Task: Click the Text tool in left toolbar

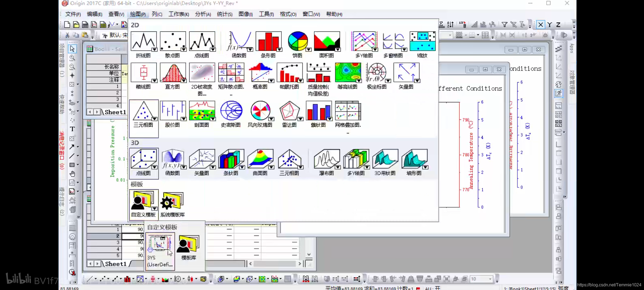Action: tap(72, 129)
